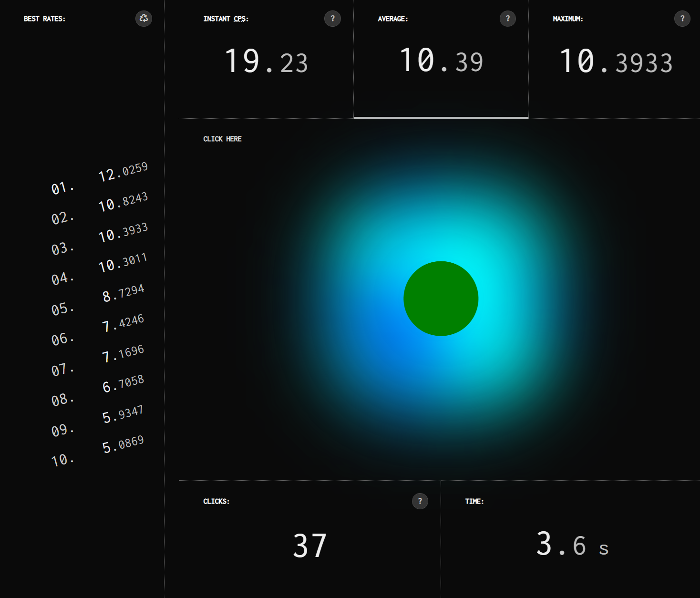Click rank number 01.
The width and height of the screenshot is (700, 598).
(62, 188)
